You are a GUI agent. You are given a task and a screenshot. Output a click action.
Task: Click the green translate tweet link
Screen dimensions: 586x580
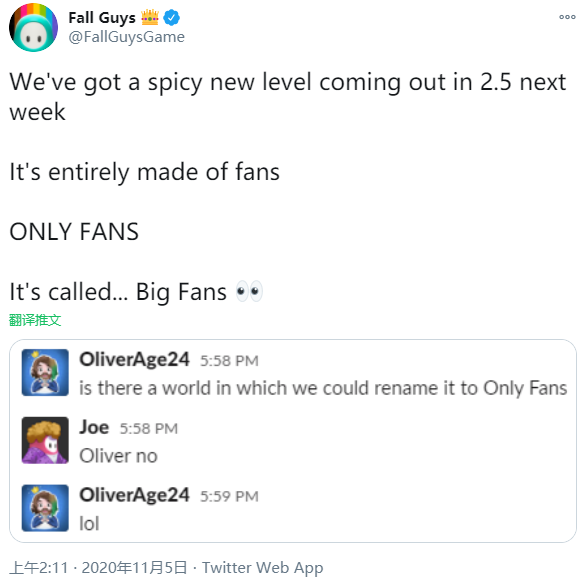click(x=35, y=320)
